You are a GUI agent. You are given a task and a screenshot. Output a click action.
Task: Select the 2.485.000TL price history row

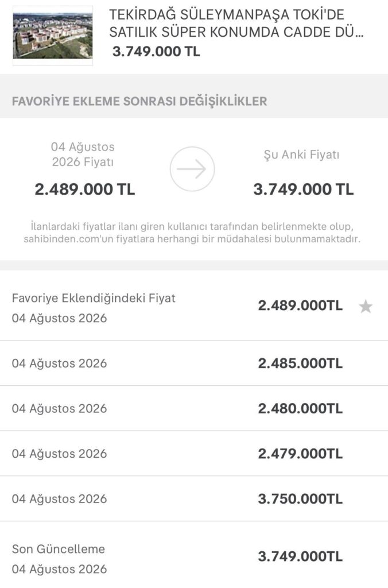[194, 363]
